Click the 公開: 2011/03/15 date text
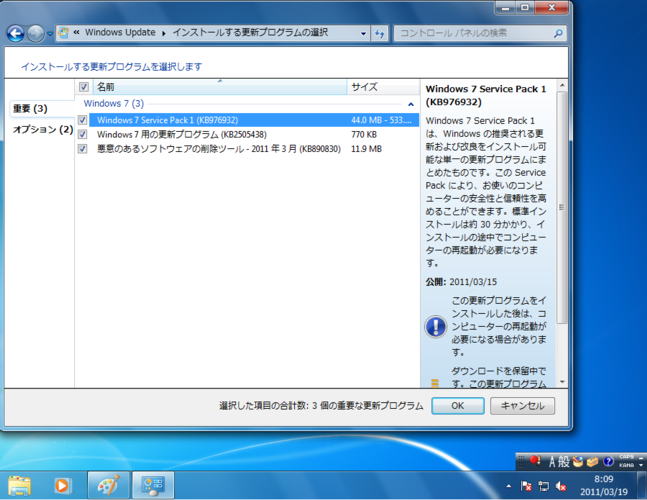 [x=461, y=282]
